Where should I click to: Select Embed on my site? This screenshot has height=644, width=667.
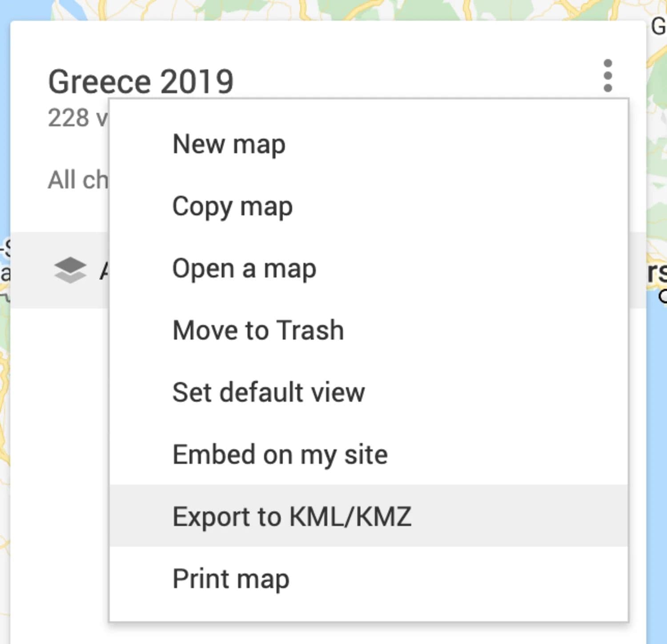coord(369,454)
